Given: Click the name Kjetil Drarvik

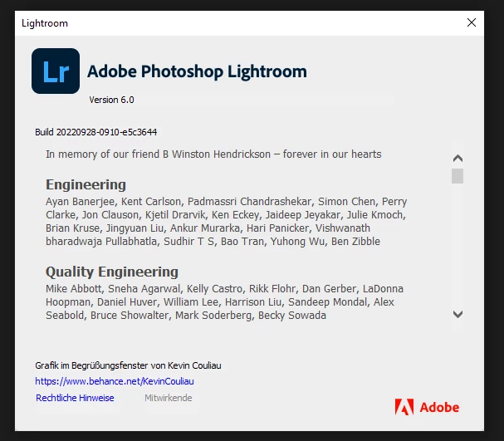Looking at the screenshot, I should 175,215.
